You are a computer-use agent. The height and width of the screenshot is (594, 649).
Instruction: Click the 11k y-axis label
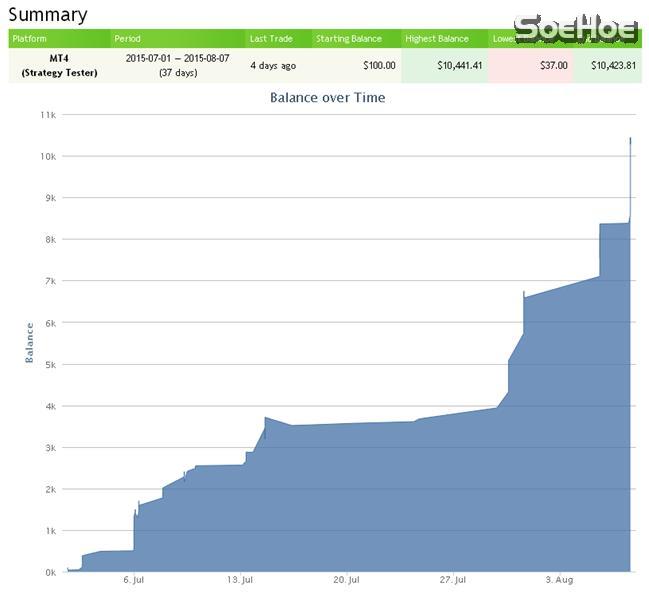pyautogui.click(x=47, y=115)
